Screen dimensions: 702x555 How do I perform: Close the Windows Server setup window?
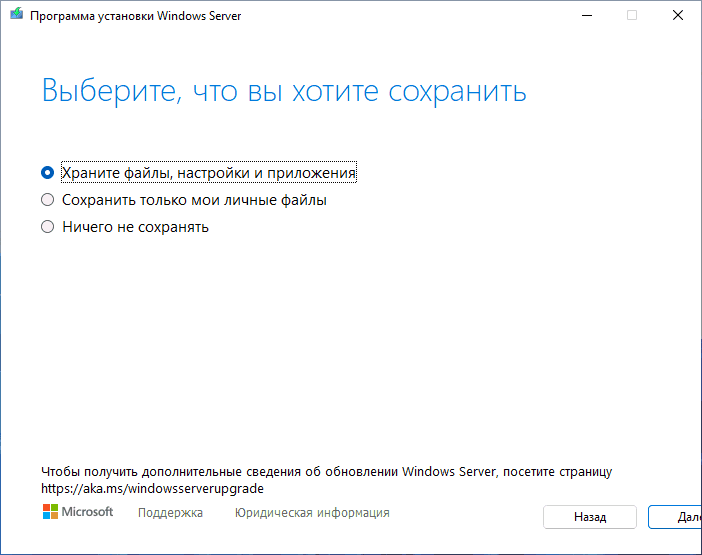(678, 15)
